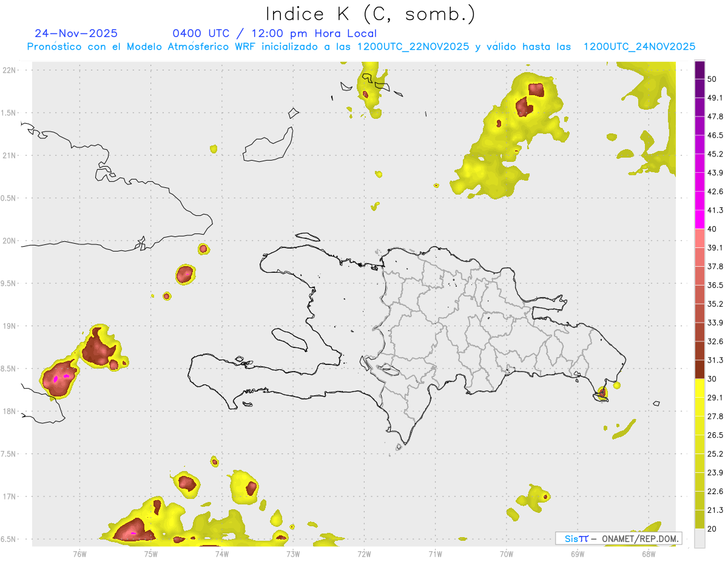Screen dimensions: 728x562
Task: Click the dark purple swatch at 50
Action: pos(700,70)
